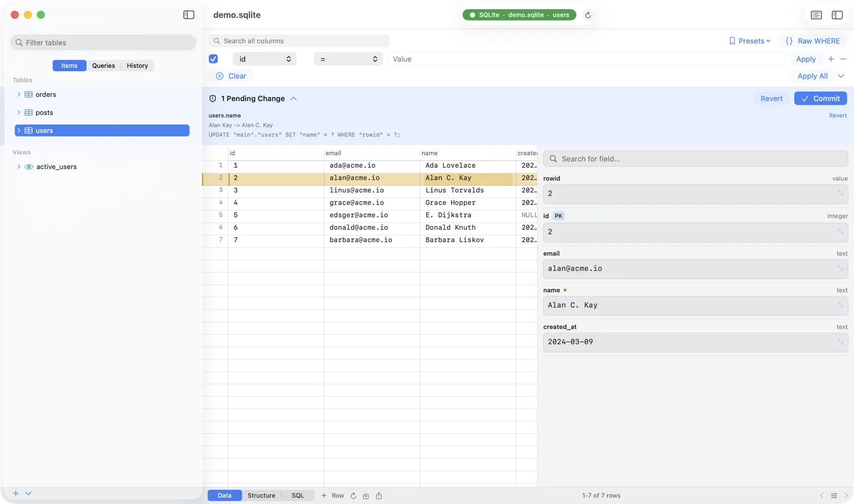
Task: Click the active_users view eye icon
Action: (x=29, y=167)
